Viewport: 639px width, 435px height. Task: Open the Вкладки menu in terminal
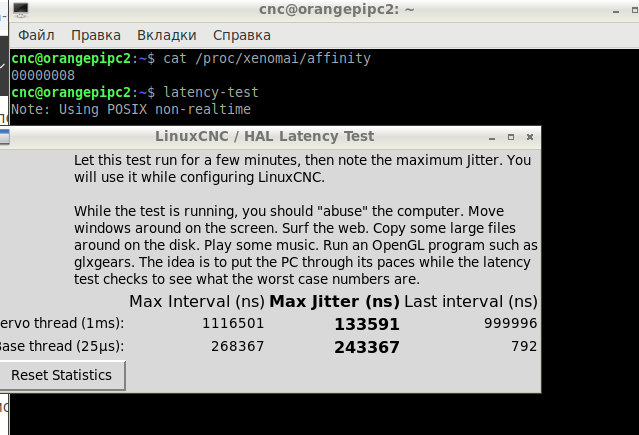(167, 35)
